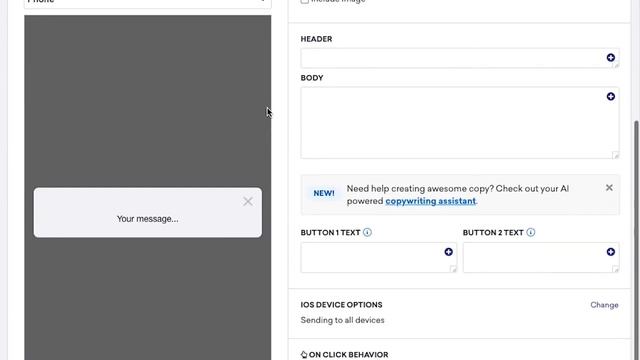640x360 pixels.
Task: Click the pointer icon beside On Click Behavior
Action: (304, 355)
